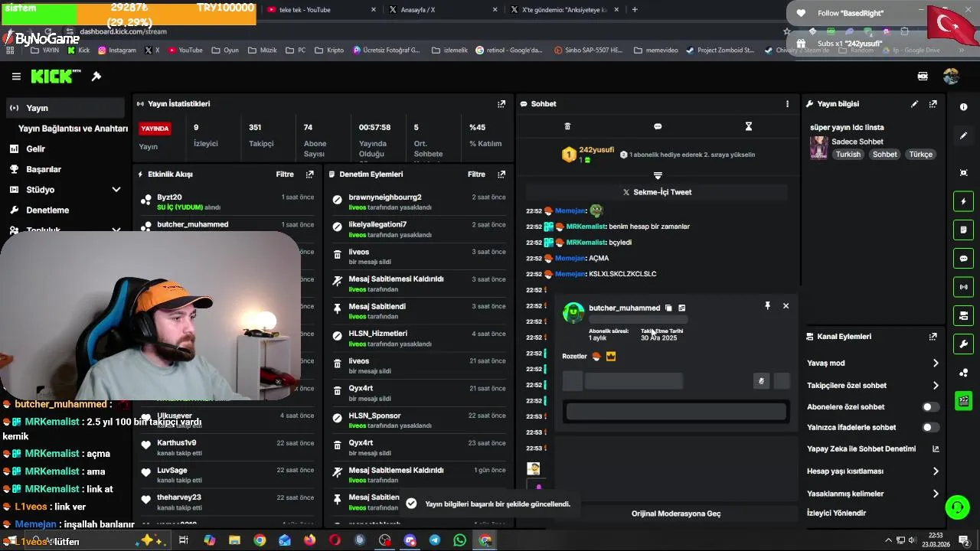Click Filtre in Etkinlik Akışı panel
Screen dimensions: 980x551
tap(285, 174)
